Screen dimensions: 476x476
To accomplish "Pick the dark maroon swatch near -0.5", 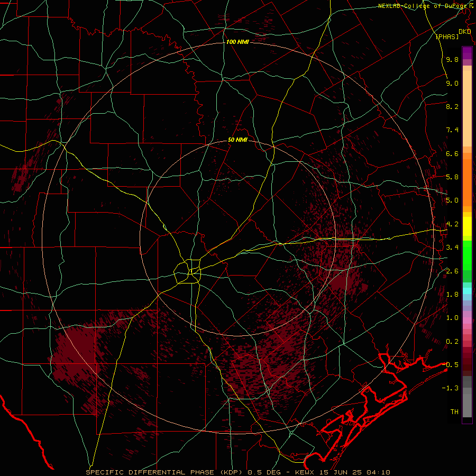I will [x=467, y=368].
